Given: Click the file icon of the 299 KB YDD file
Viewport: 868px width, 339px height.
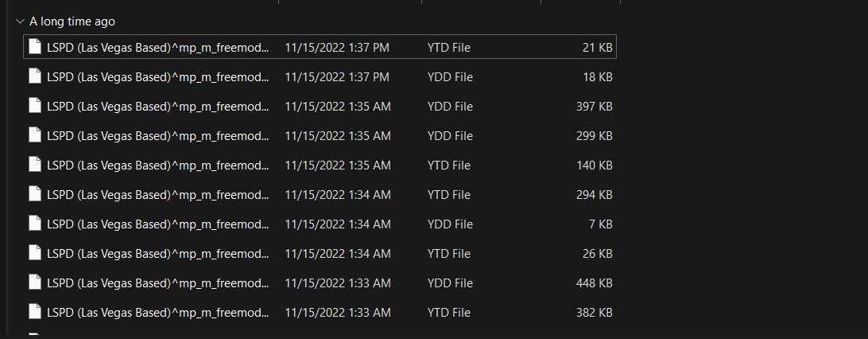Looking at the screenshot, I should click(x=34, y=135).
